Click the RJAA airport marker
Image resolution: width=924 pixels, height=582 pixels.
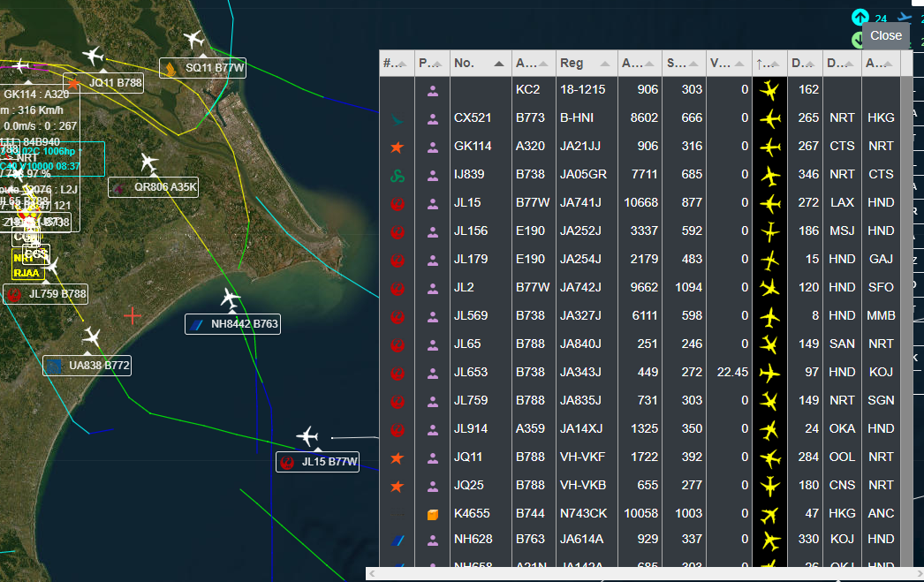(27, 273)
